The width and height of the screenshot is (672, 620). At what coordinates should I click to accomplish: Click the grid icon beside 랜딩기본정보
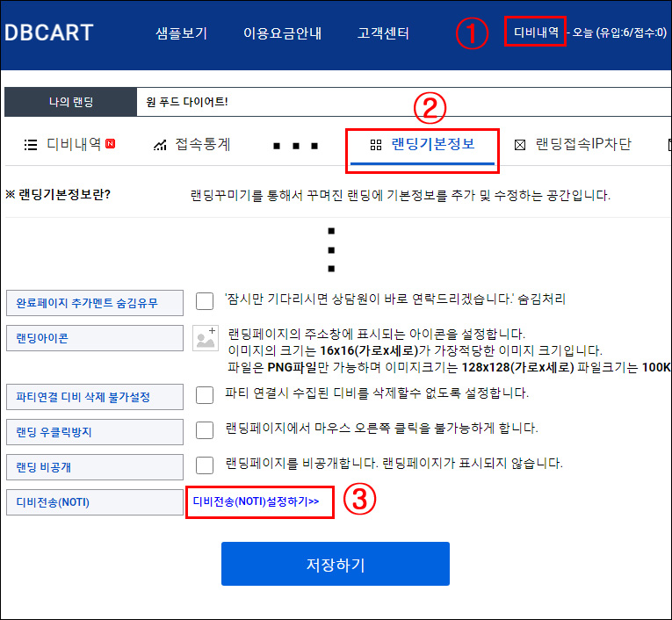coord(376,145)
